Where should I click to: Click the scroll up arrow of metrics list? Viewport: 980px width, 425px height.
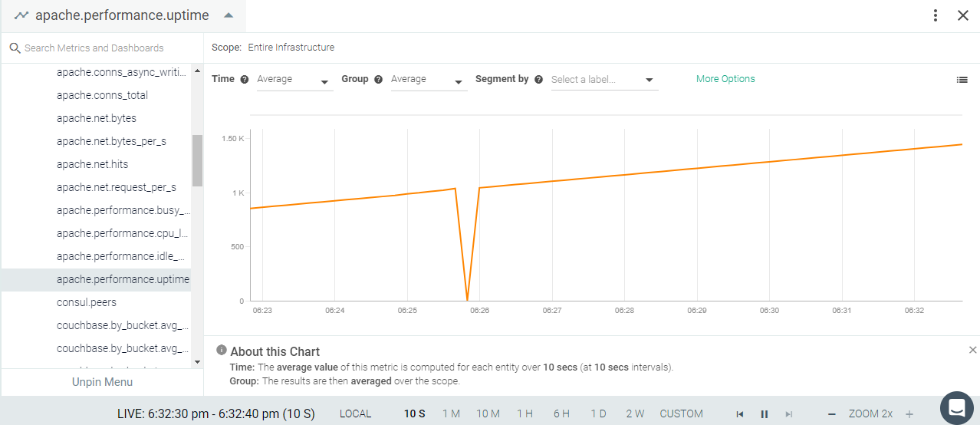(x=197, y=71)
